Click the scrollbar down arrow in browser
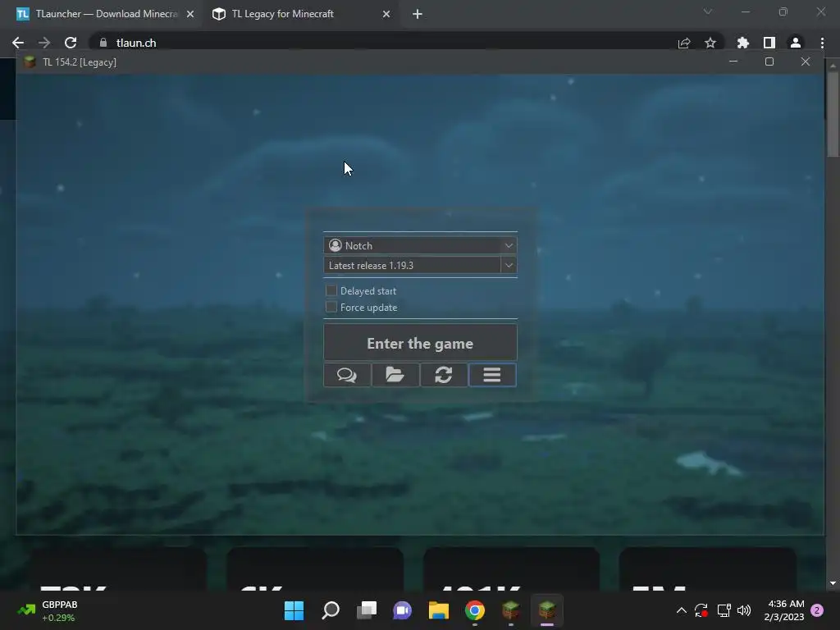This screenshot has width=840, height=630. click(833, 583)
